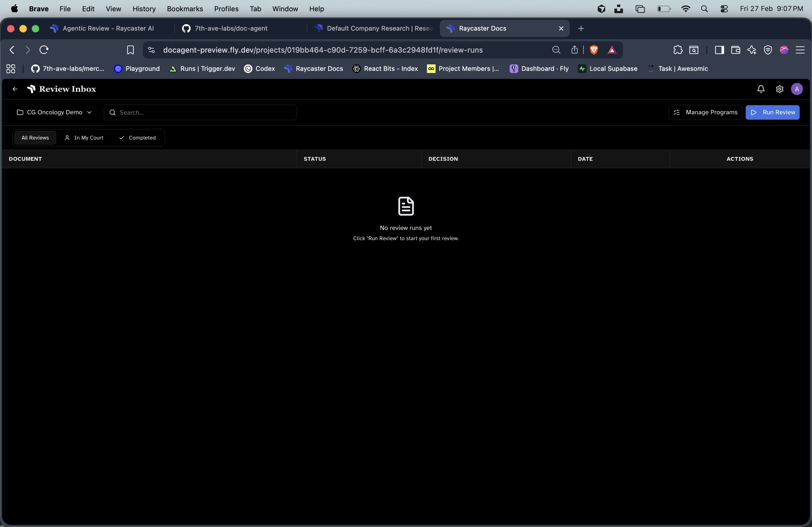Open the user avatar menu labeled A
This screenshot has height=527, width=812.
click(x=797, y=89)
